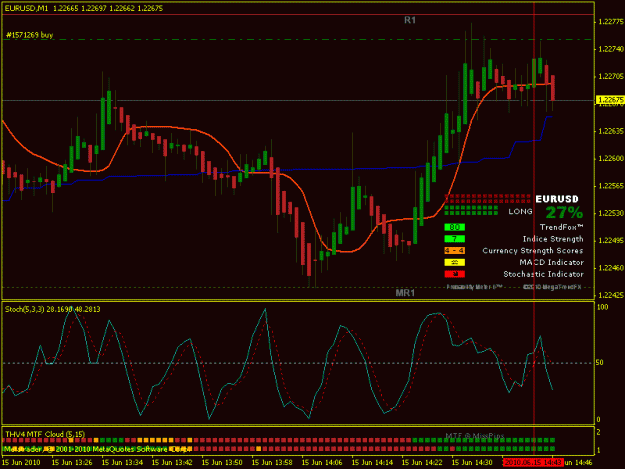The width and height of the screenshot is (625, 469).
Task: Click the MetaQuotes Software Corp copyright text
Action: pyautogui.click(x=98, y=449)
